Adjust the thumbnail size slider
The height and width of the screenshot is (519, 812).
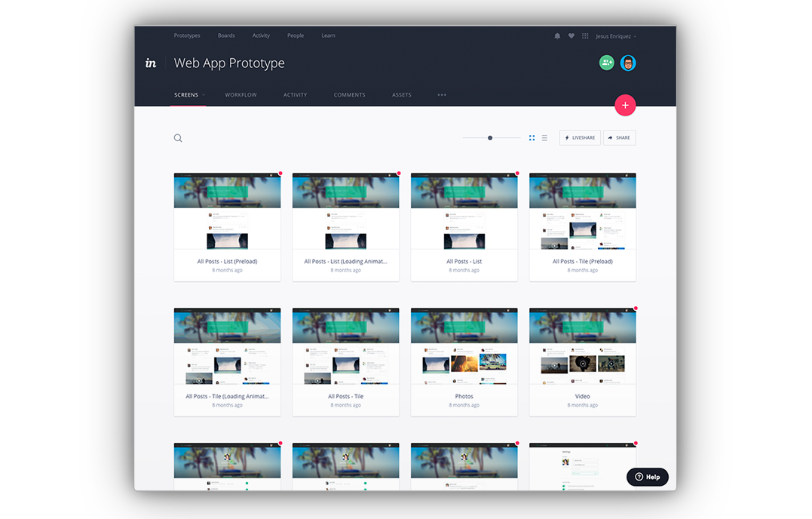490,138
